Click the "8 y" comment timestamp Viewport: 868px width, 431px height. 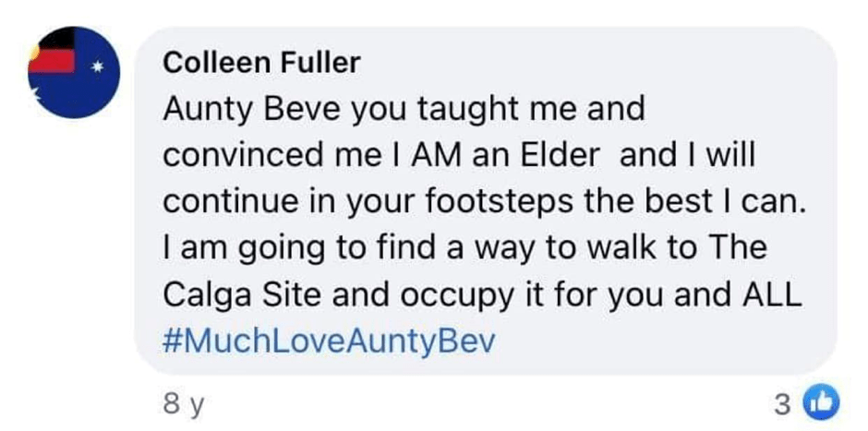181,402
